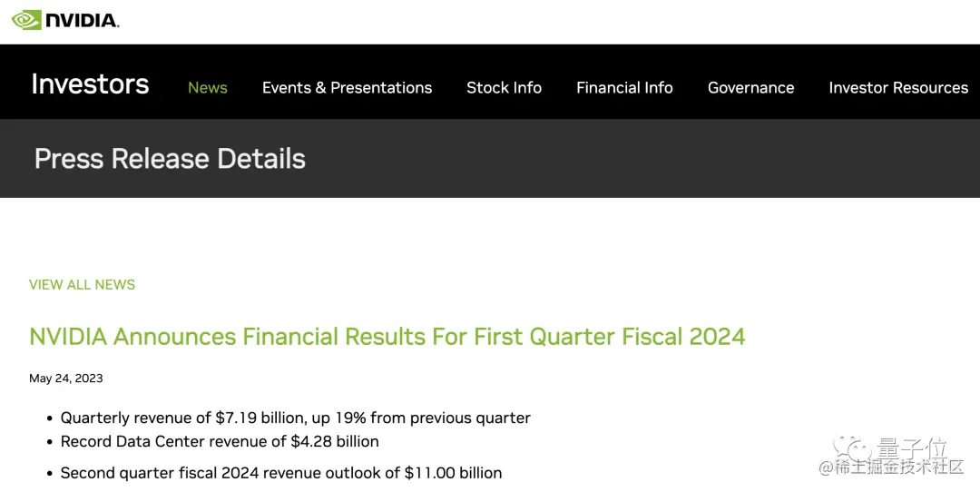Viewport: 980px width, 492px height.
Task: Open the Financial Info menu
Action: coord(624,88)
